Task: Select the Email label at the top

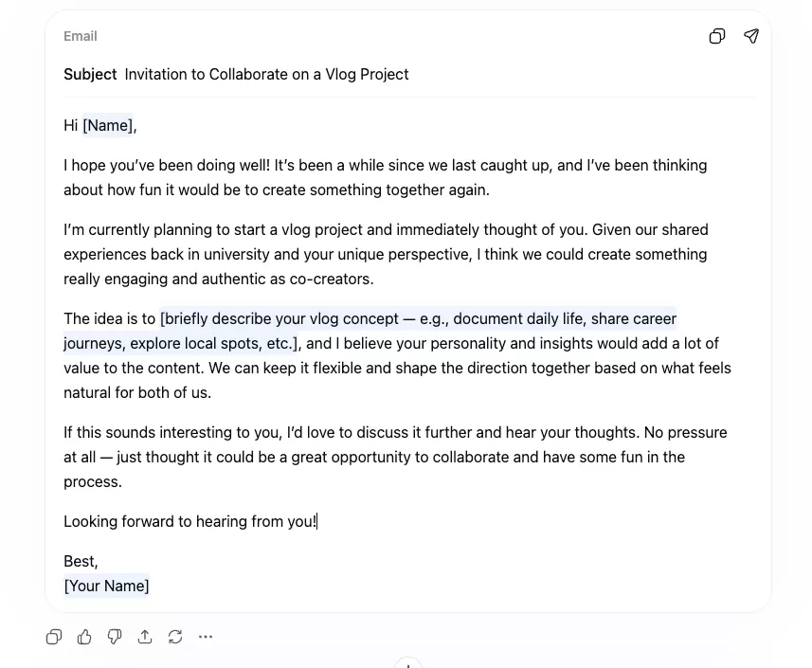Action: click(x=80, y=36)
